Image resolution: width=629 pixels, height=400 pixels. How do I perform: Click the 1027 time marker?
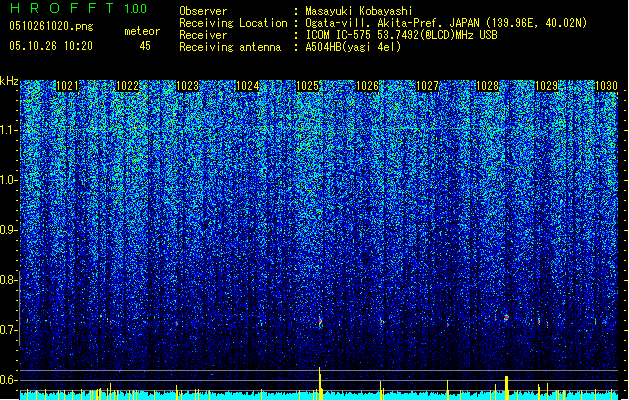428,86
